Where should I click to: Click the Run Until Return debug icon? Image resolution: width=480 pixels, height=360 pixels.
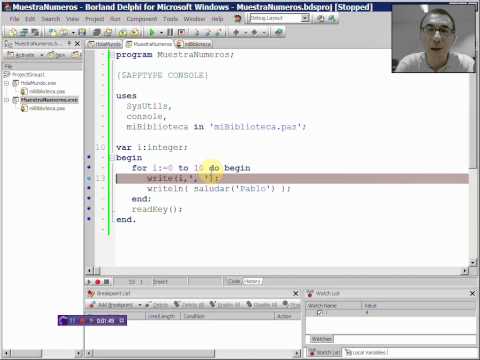point(219,32)
